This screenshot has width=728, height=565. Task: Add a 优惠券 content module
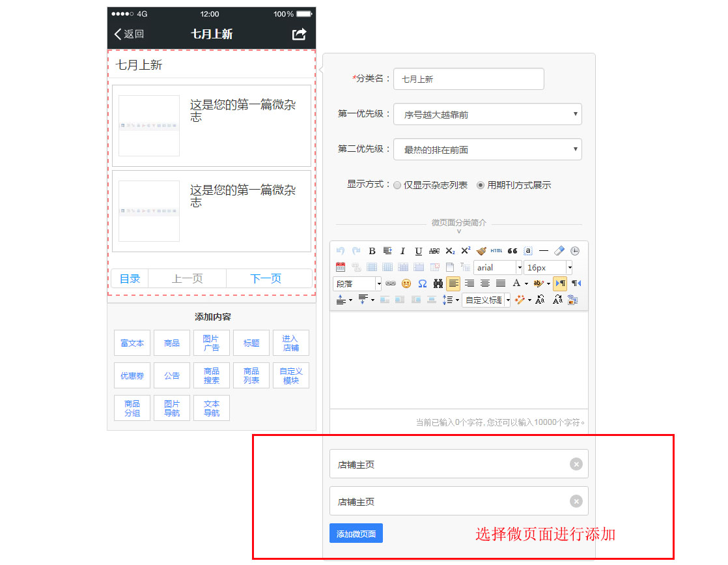tap(132, 376)
